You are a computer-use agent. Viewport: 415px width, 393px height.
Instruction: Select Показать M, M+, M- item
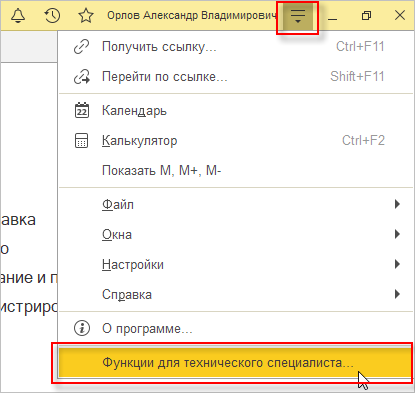[x=236, y=170]
